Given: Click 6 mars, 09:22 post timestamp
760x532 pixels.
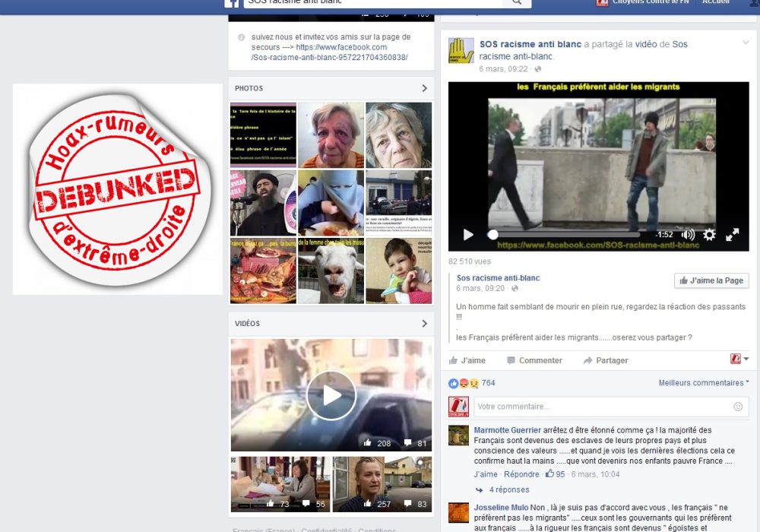Looking at the screenshot, I should tap(503, 69).
